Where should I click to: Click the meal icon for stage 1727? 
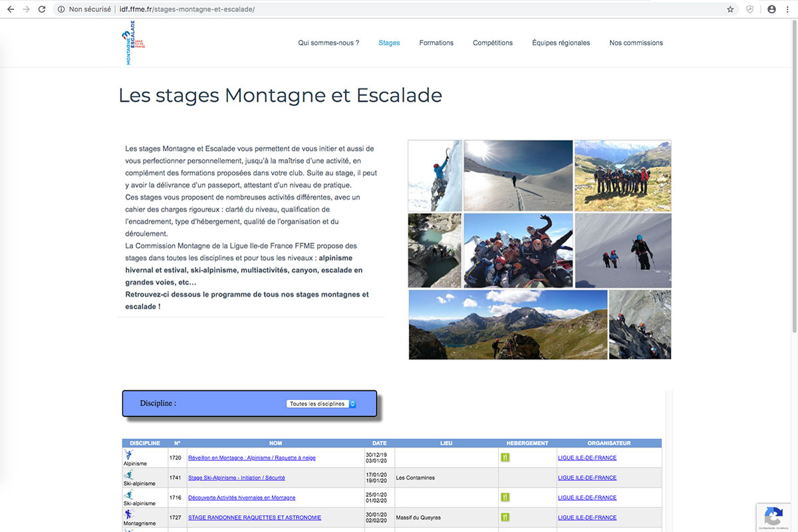[505, 517]
